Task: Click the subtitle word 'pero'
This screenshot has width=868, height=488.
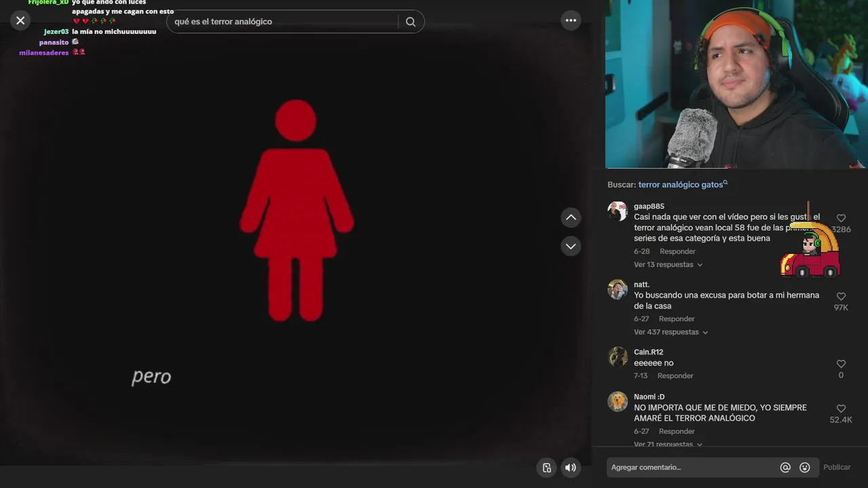Action: (151, 377)
